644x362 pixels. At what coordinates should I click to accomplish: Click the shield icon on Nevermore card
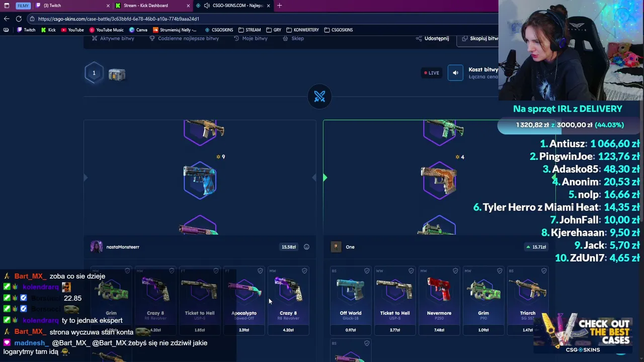pos(455,270)
